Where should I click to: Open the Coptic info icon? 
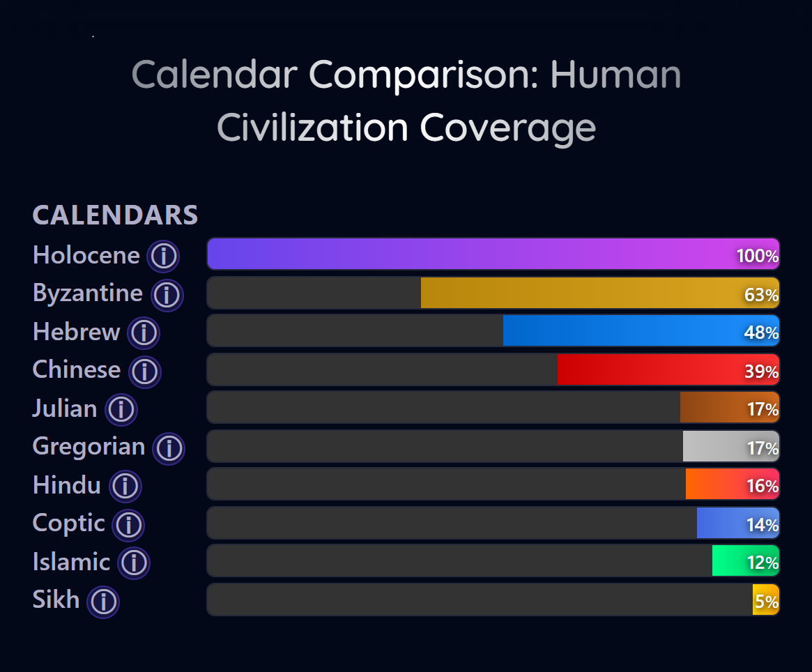(129, 524)
